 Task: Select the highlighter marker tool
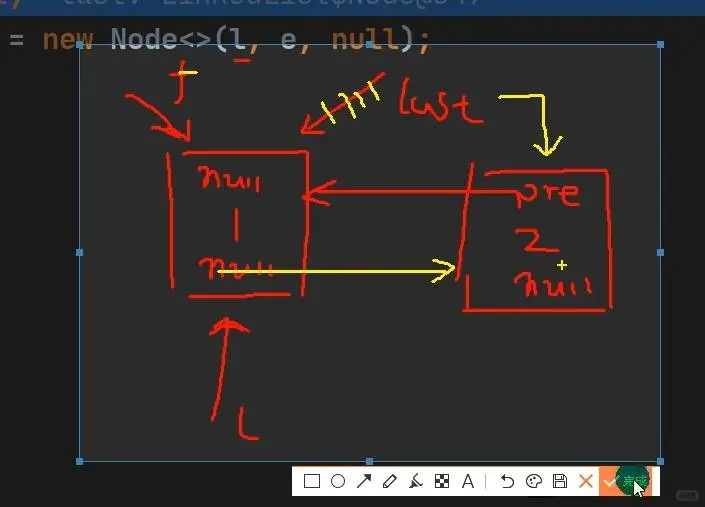coord(415,481)
